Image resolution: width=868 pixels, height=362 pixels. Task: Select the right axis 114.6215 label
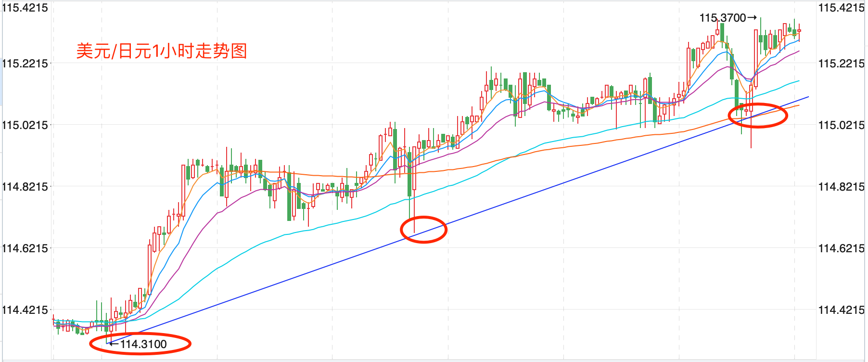[x=842, y=248]
